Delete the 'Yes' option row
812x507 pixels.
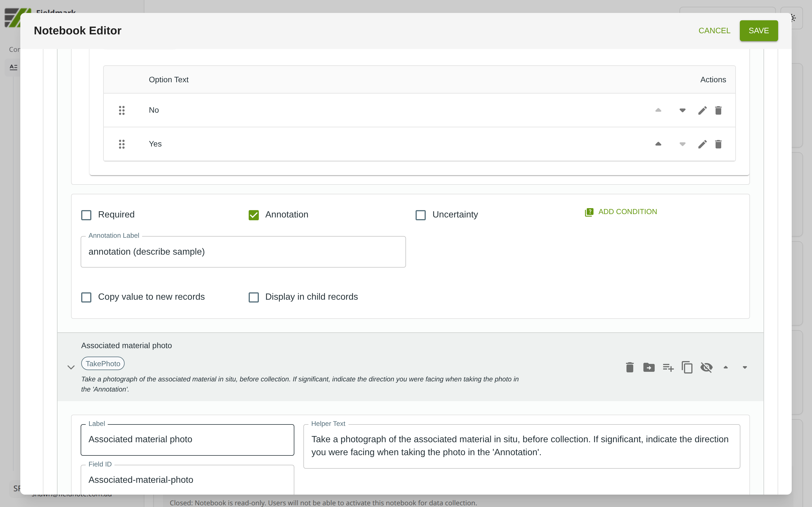point(718,144)
